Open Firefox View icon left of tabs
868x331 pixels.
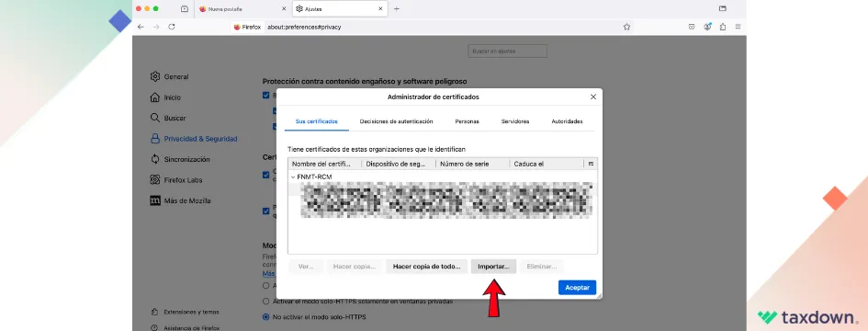point(185,9)
